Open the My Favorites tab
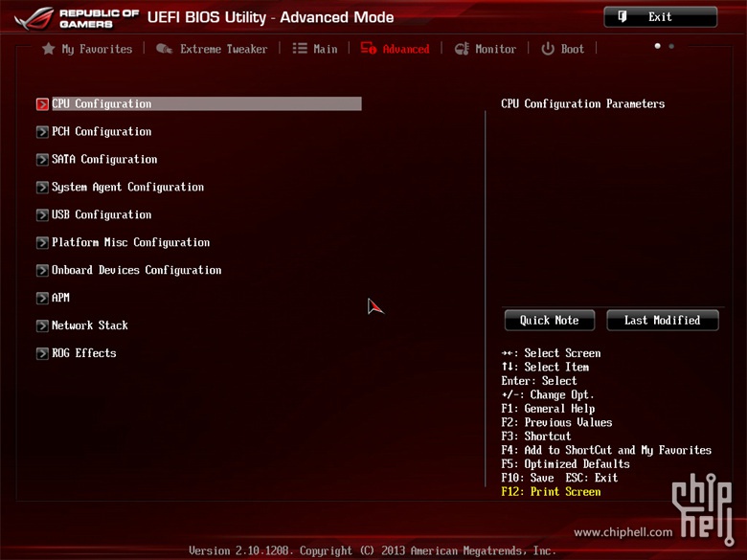The height and width of the screenshot is (560, 747). click(97, 49)
